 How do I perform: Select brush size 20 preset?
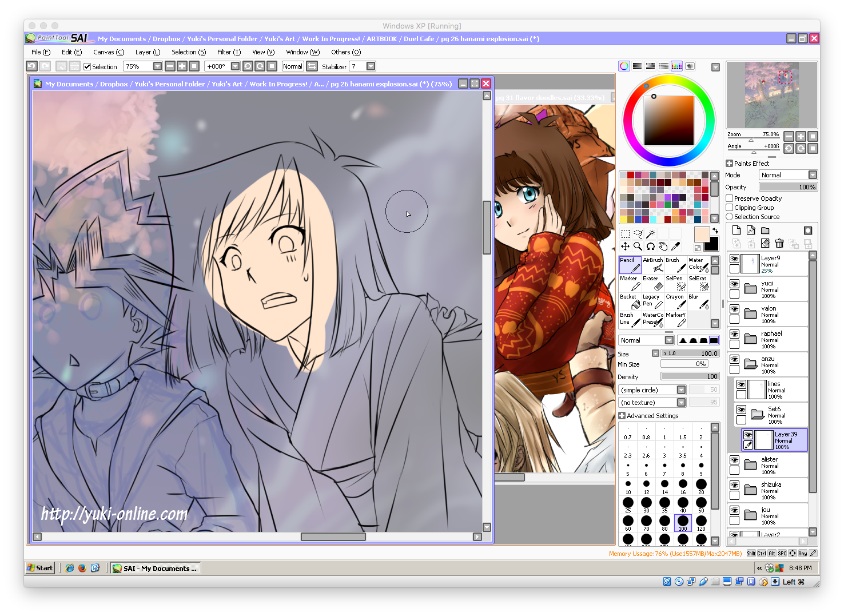[701, 486]
